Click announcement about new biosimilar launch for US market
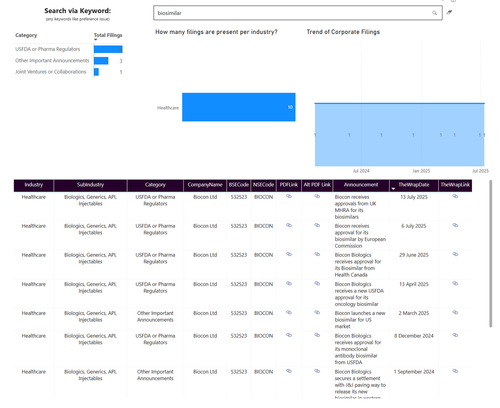 point(360,320)
